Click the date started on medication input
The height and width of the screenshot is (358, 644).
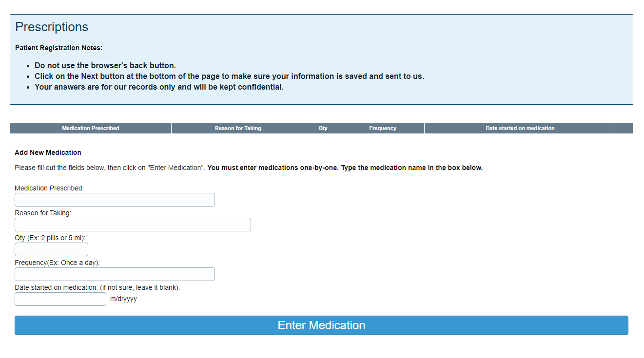click(60, 299)
